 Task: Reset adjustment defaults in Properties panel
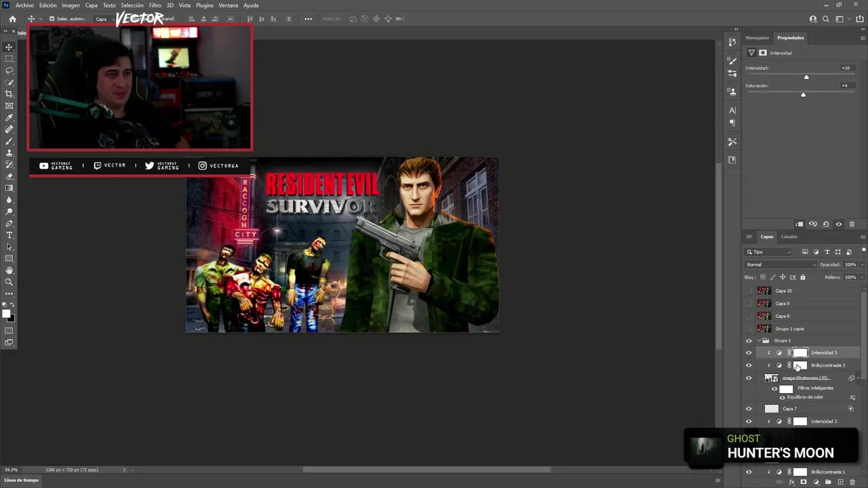click(826, 224)
